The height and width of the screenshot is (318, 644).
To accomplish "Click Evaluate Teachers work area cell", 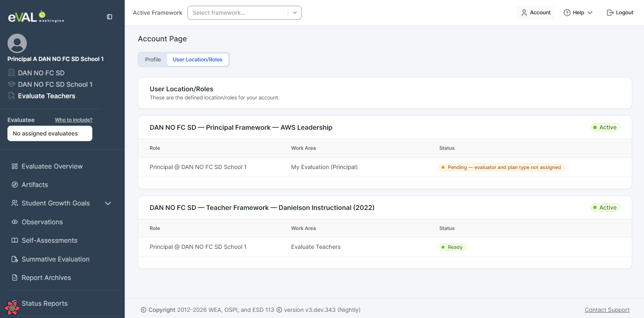I will pyautogui.click(x=316, y=247).
